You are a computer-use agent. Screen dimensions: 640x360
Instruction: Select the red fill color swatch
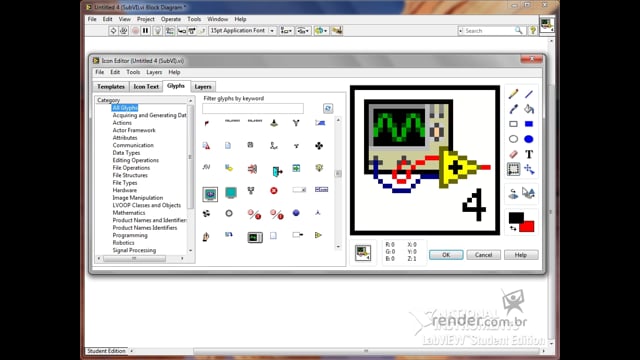click(x=528, y=227)
